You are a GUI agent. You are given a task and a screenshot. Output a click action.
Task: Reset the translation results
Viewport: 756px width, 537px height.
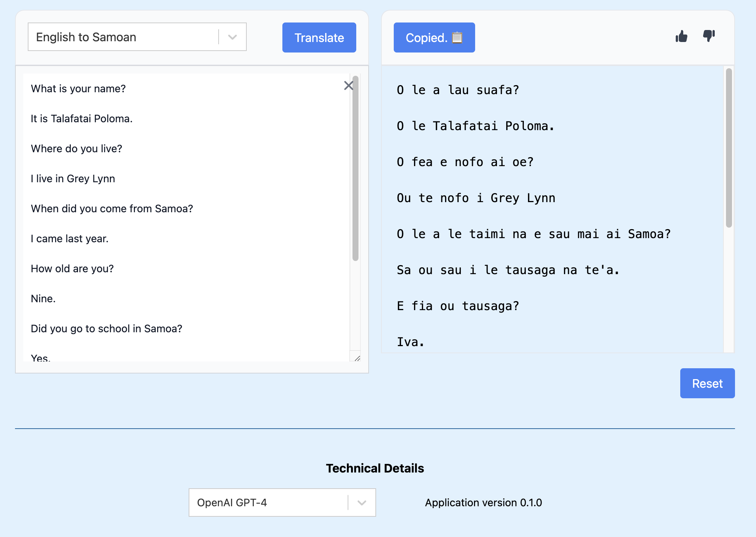[x=707, y=383]
